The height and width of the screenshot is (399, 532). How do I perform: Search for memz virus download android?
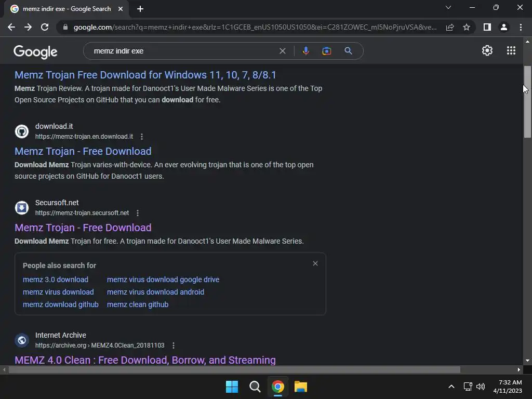(x=155, y=292)
